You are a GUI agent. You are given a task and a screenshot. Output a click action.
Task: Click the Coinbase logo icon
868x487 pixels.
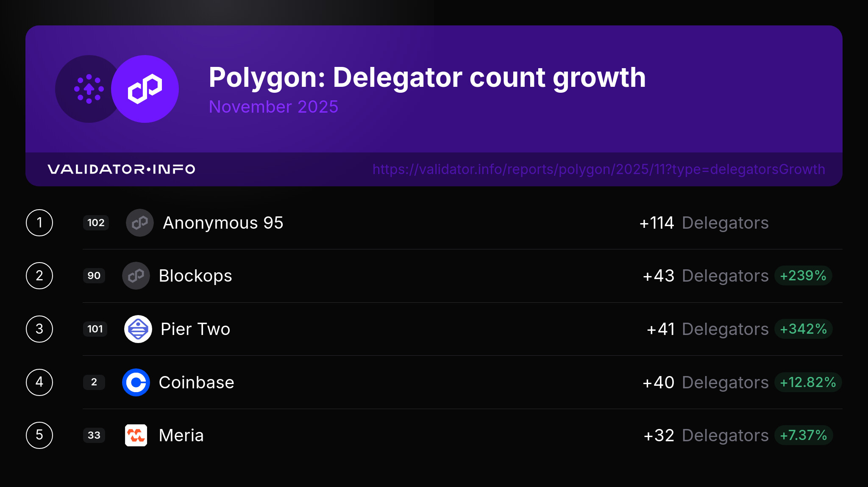coord(136,382)
